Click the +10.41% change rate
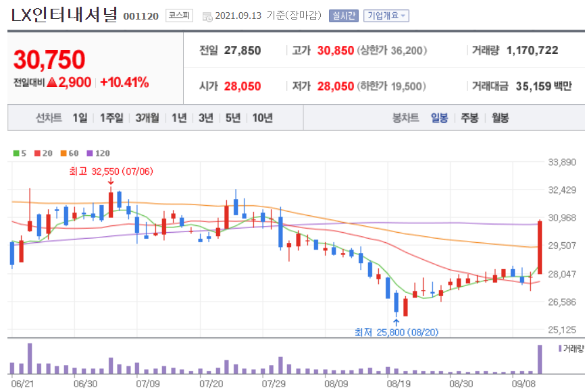The width and height of the screenshot is (585, 392). (x=124, y=82)
